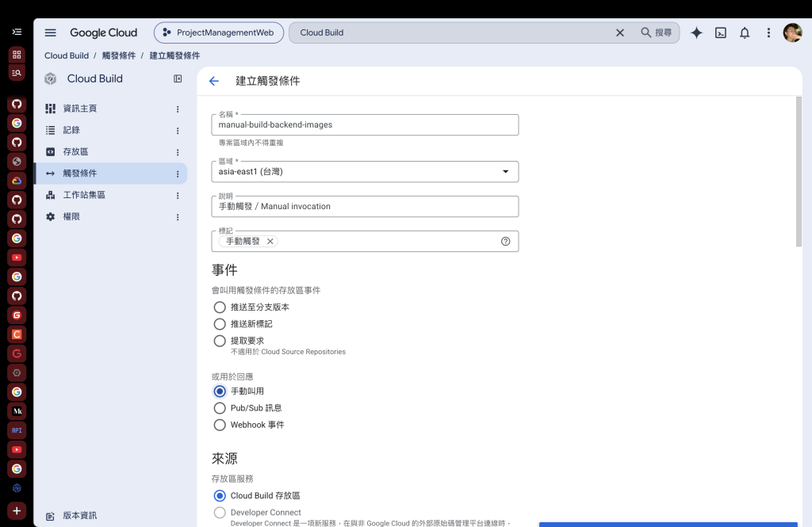Screen dimensions: 812x527
Task: Go back with the arrow next to 建立觸發條件
Action: pyautogui.click(x=214, y=81)
